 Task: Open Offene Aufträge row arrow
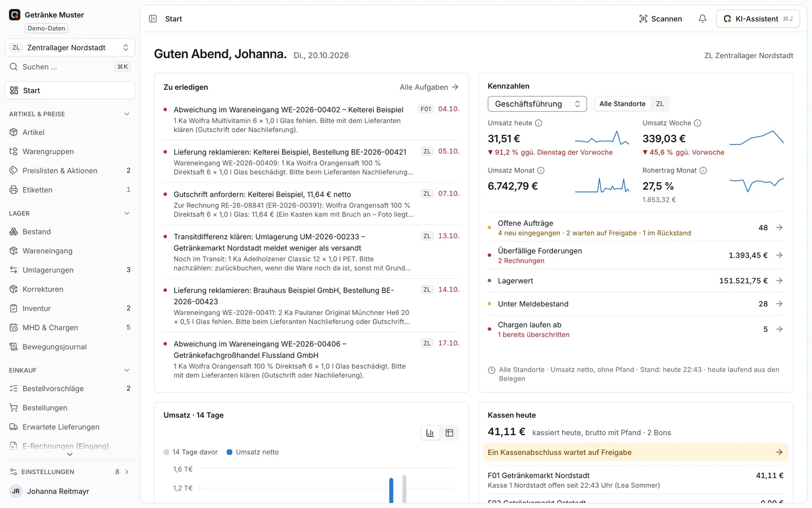779,227
